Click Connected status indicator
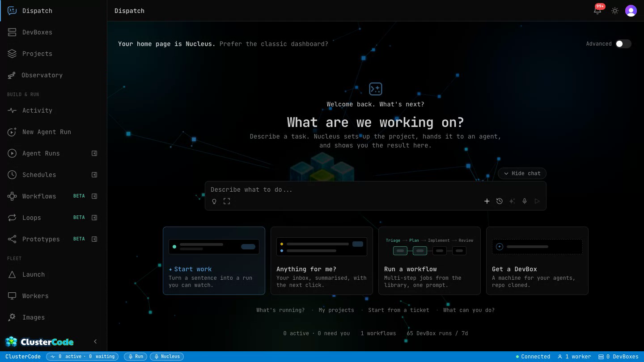The width and height of the screenshot is (644, 362). (x=533, y=357)
